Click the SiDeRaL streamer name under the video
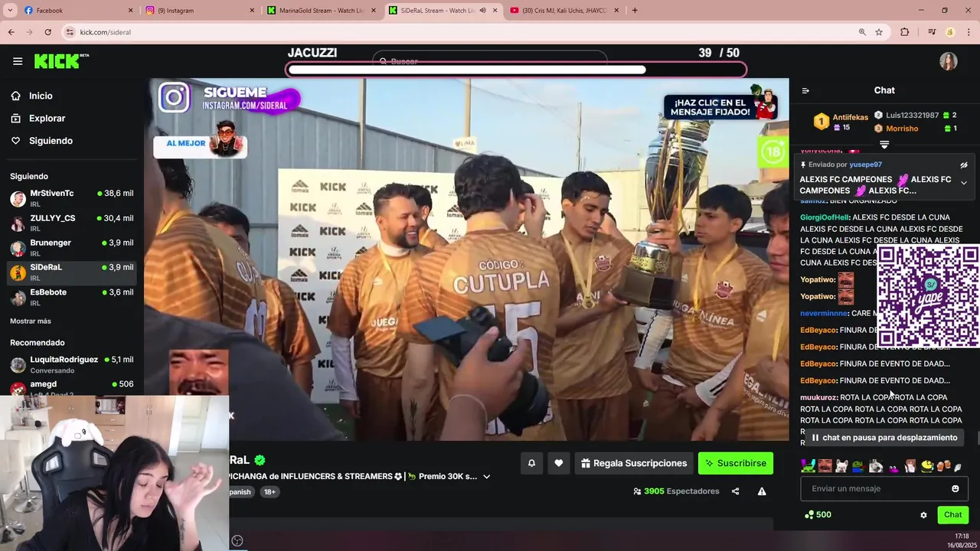 (240, 460)
